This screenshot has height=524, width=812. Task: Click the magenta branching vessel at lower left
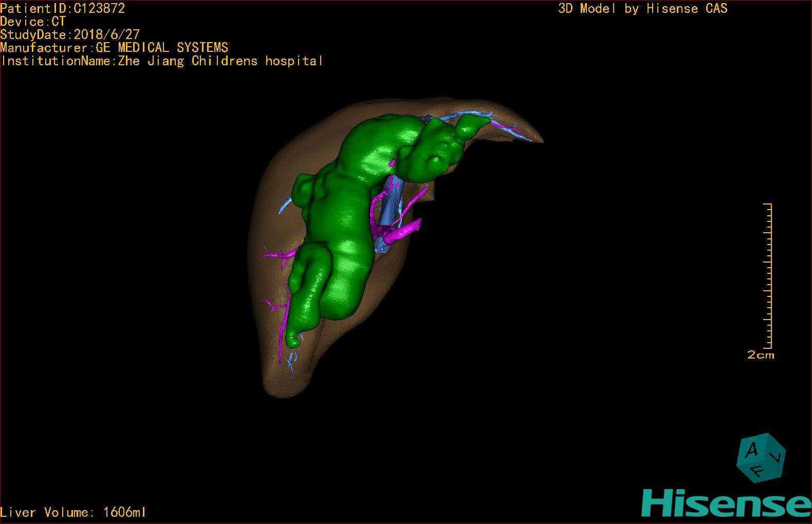278,254
